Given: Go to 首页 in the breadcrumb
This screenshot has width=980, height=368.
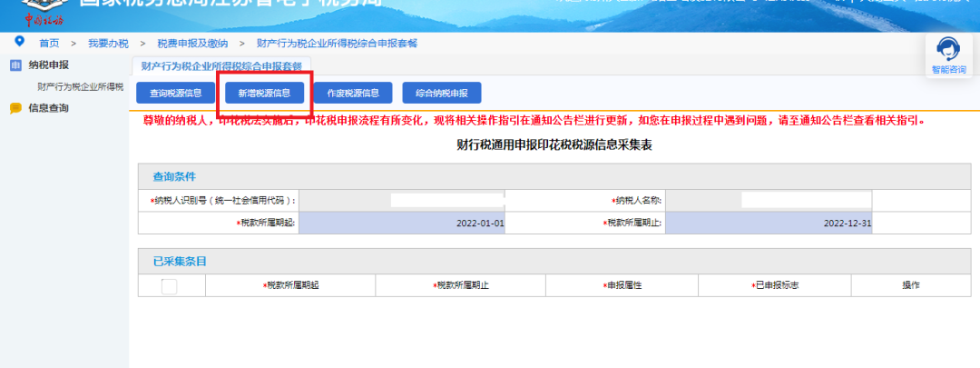Looking at the screenshot, I should (49, 43).
